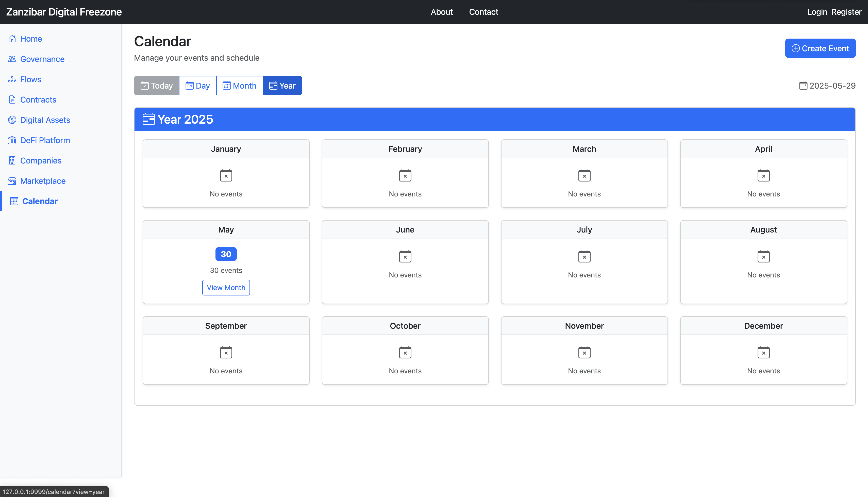This screenshot has height=497, width=868.
Task: Click the December month header
Action: pyautogui.click(x=763, y=326)
